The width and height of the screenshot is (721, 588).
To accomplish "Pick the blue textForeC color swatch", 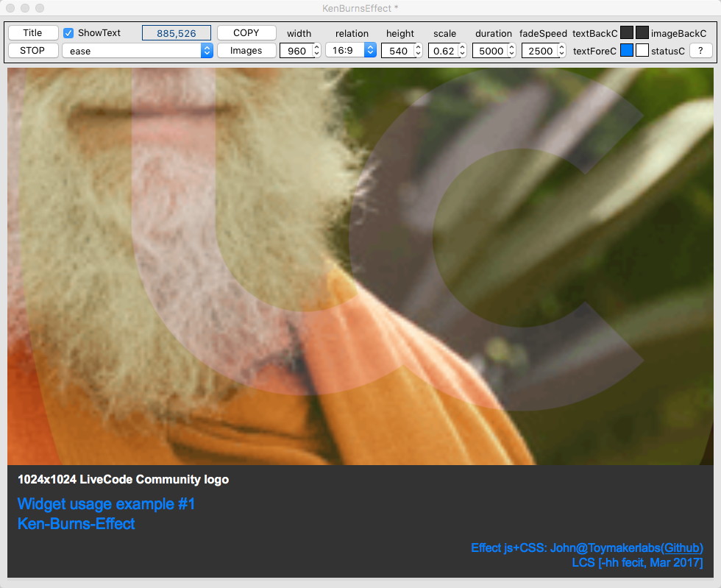I will [627, 51].
